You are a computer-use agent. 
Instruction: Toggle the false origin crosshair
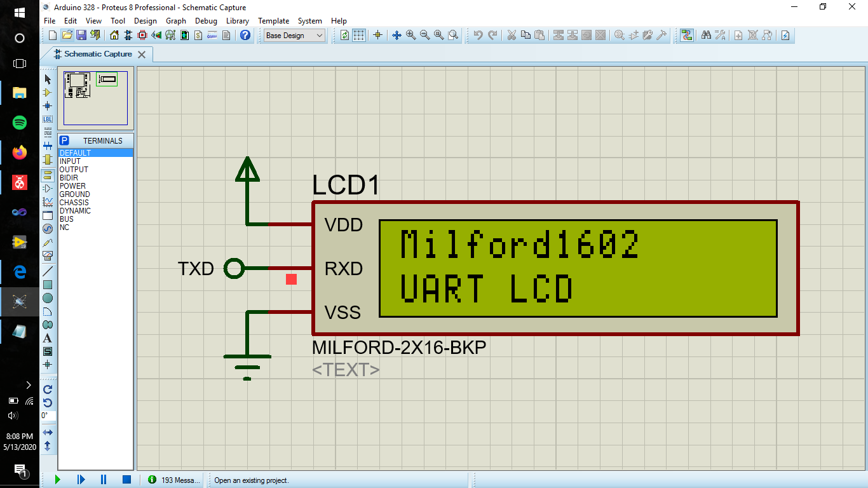(x=377, y=36)
